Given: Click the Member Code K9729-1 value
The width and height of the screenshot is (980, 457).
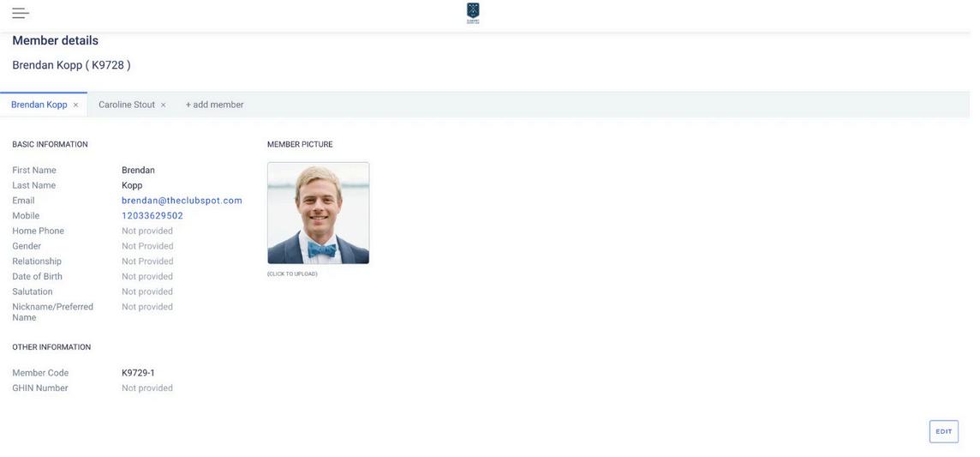Looking at the screenshot, I should click(x=138, y=373).
